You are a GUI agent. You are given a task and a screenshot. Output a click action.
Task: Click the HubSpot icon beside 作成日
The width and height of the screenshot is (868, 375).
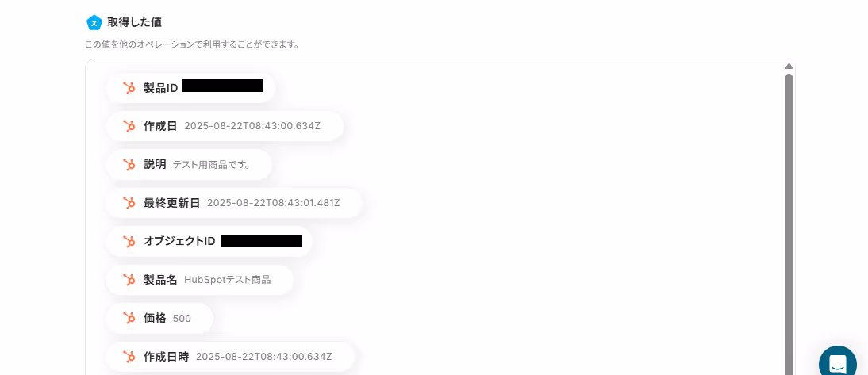point(129,126)
